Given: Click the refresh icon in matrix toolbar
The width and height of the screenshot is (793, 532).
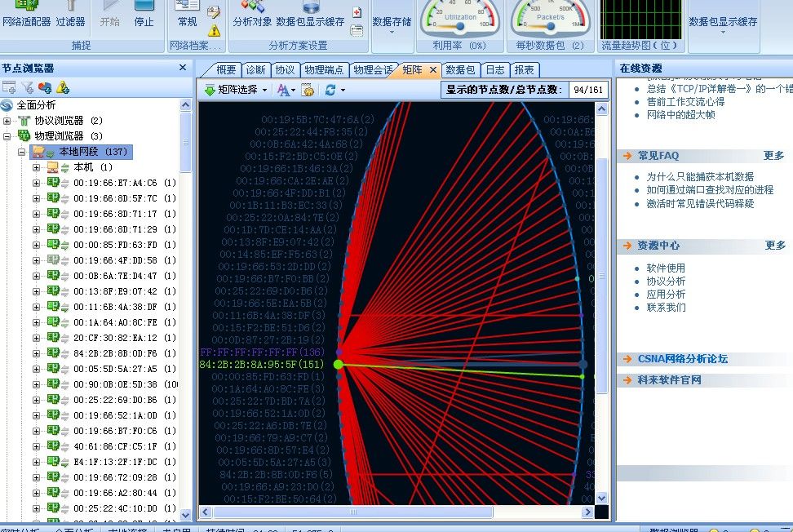Looking at the screenshot, I should tap(330, 90).
